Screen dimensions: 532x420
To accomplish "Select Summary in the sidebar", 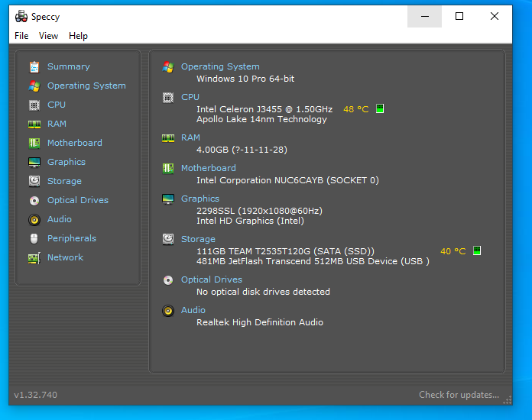I will [x=68, y=66].
